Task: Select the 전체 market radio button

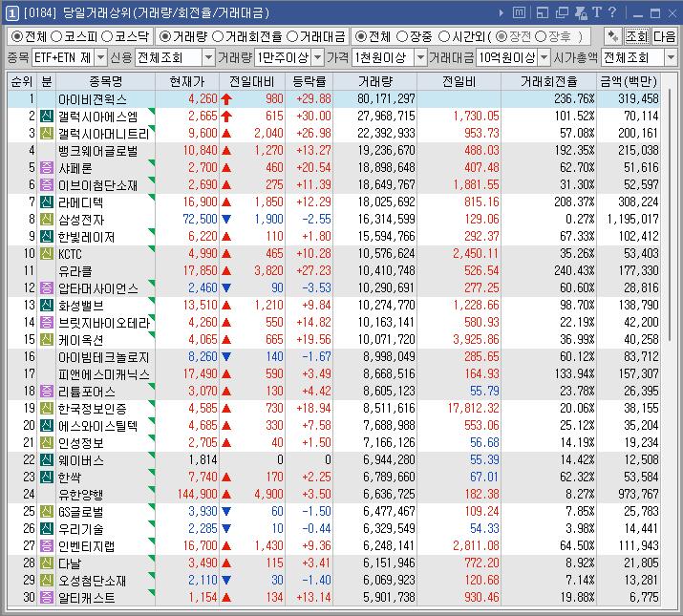Action: point(16,36)
